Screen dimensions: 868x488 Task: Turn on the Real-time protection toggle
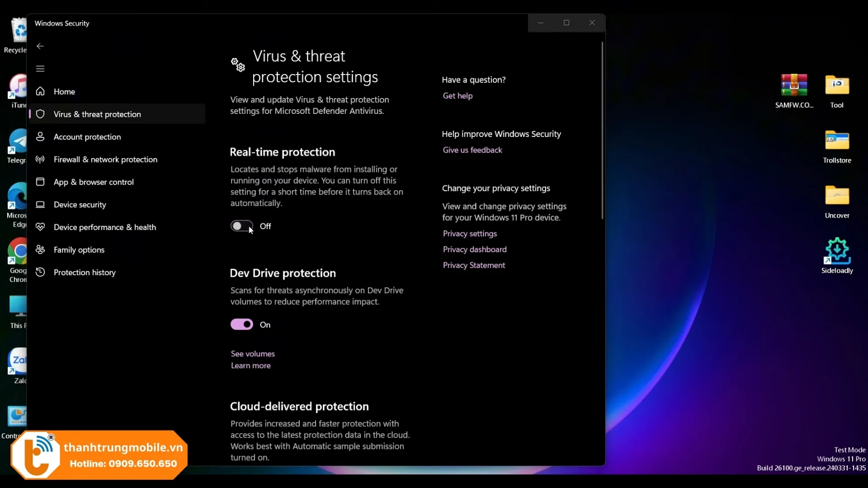pyautogui.click(x=241, y=226)
